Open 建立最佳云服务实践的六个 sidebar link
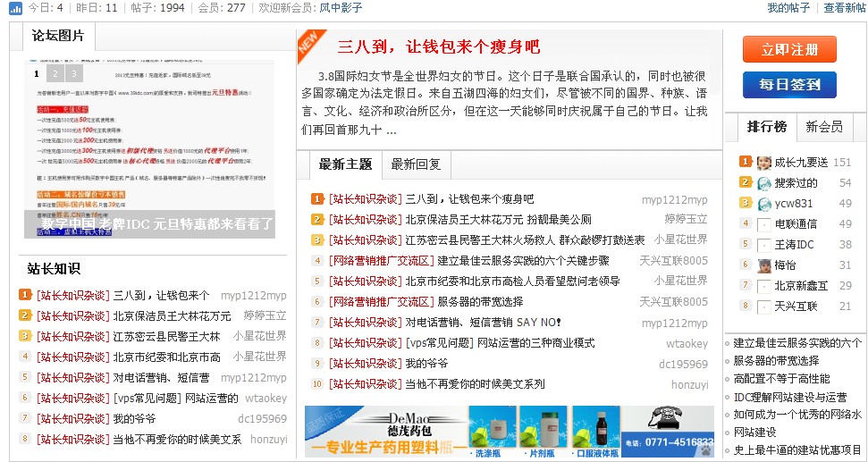868x462 pixels. point(797,343)
